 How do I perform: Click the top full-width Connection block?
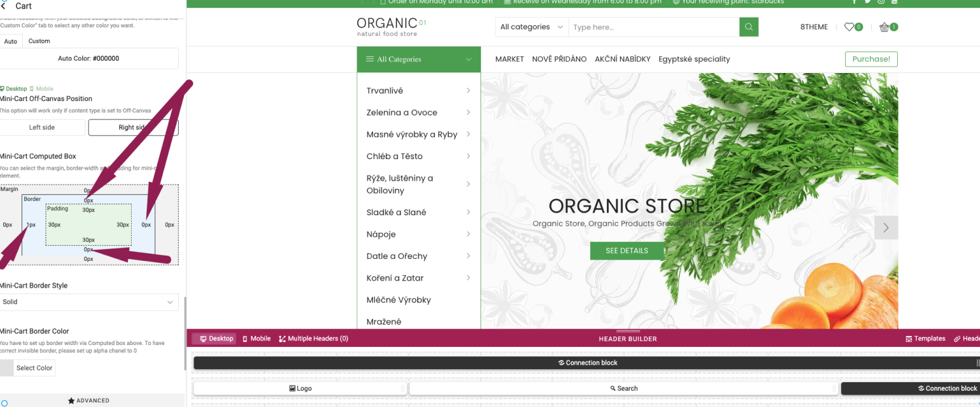pos(587,363)
